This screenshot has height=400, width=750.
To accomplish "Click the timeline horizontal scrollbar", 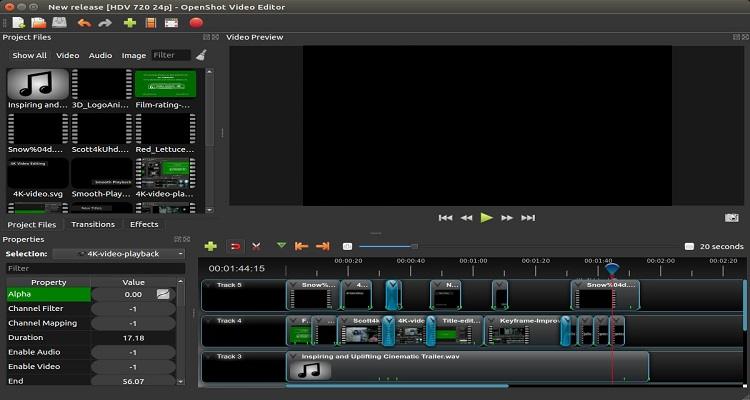I will coord(397,386).
